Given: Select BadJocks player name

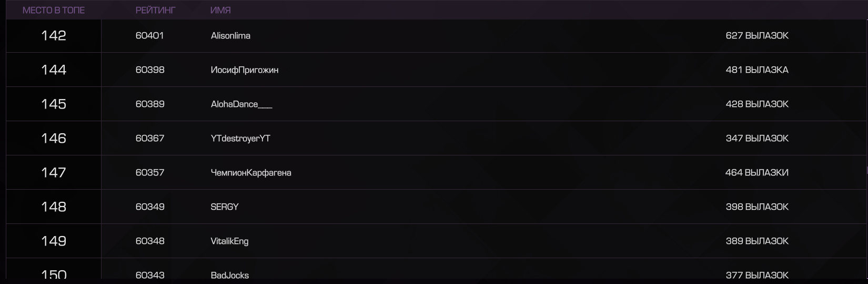Looking at the screenshot, I should pos(230,275).
